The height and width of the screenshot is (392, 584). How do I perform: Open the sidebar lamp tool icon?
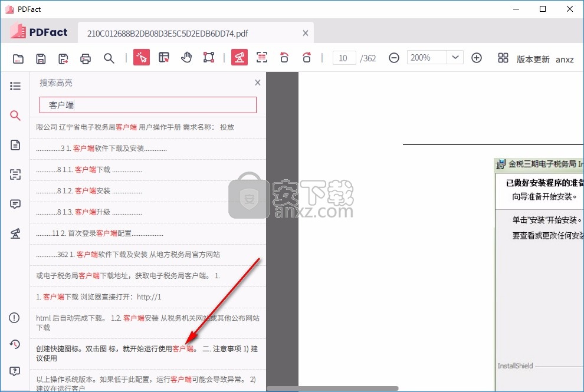pyautogui.click(x=15, y=233)
